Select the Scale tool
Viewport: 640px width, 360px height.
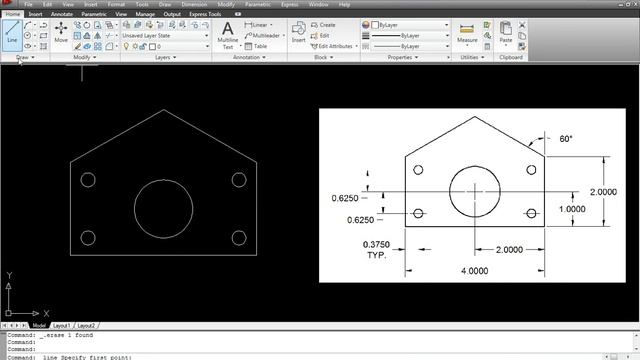click(x=77, y=36)
